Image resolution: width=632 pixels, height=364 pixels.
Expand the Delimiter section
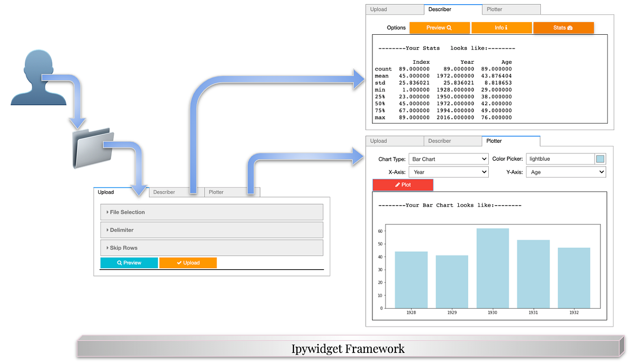(211, 230)
